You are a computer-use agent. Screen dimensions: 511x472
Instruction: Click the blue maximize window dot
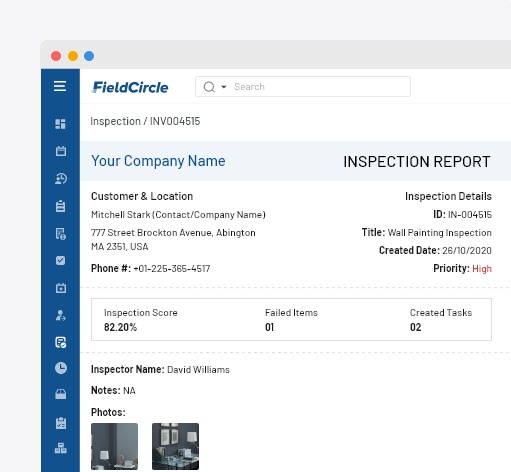89,56
